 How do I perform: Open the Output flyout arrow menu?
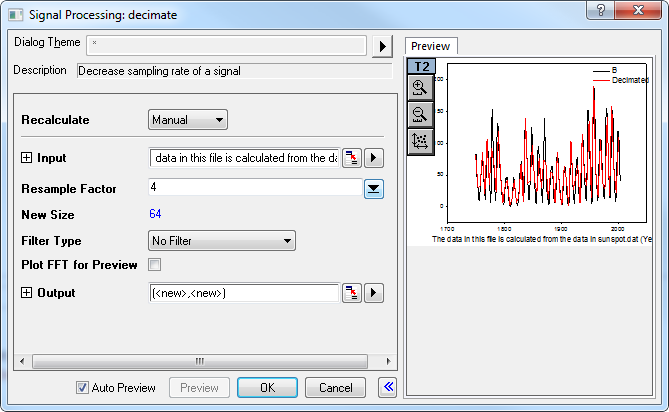pyautogui.click(x=374, y=293)
